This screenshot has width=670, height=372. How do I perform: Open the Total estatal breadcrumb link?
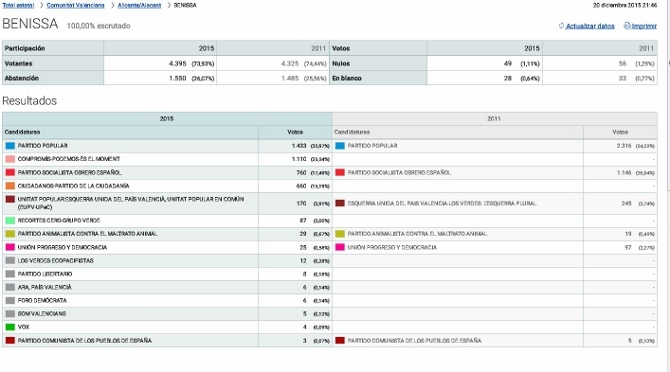coord(18,5)
